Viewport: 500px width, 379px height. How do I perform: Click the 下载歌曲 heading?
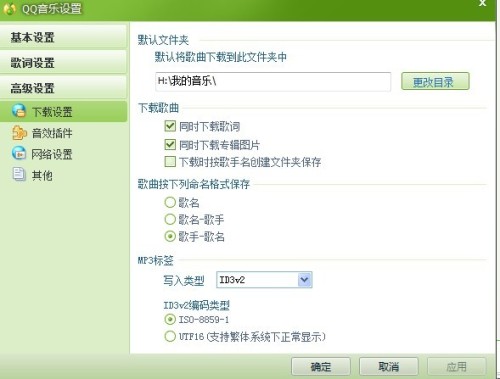point(158,108)
